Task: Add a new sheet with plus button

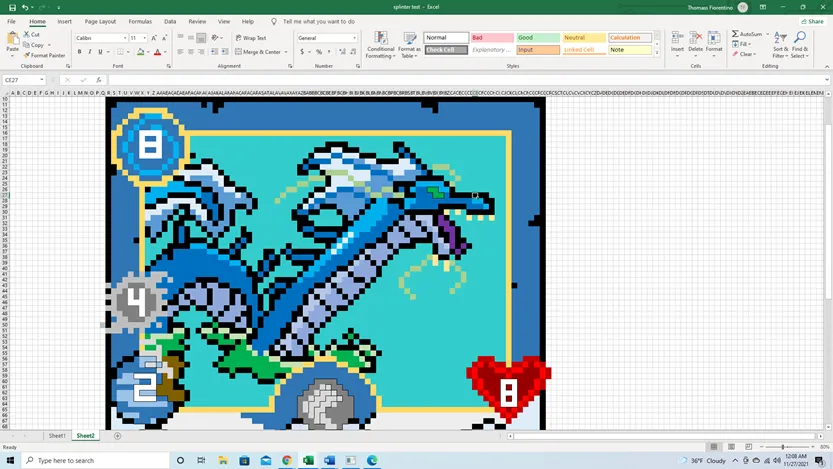Action: (117, 436)
